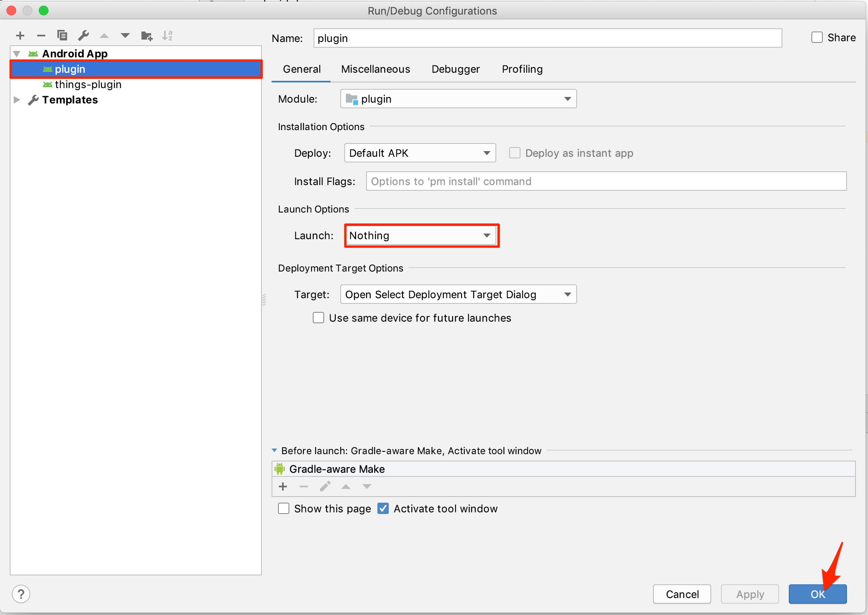This screenshot has height=615, width=868.
Task: Click the Remove Configuration minus icon
Action: [x=41, y=36]
